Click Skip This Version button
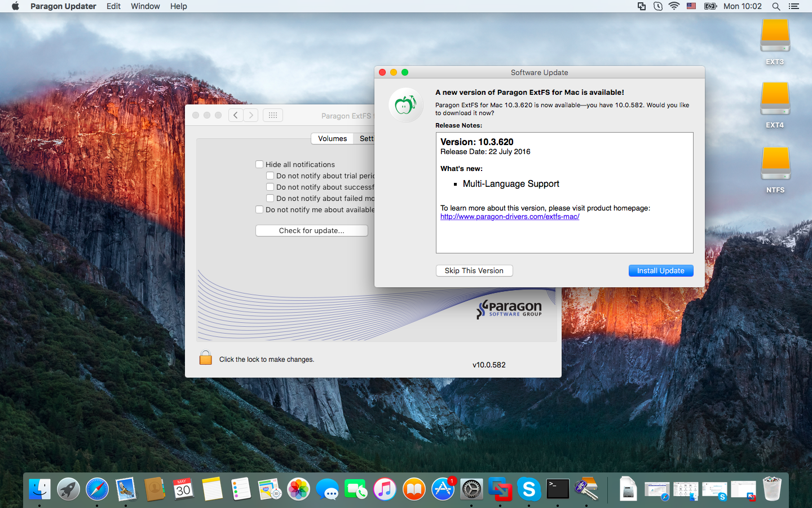The image size is (812, 508). point(474,271)
